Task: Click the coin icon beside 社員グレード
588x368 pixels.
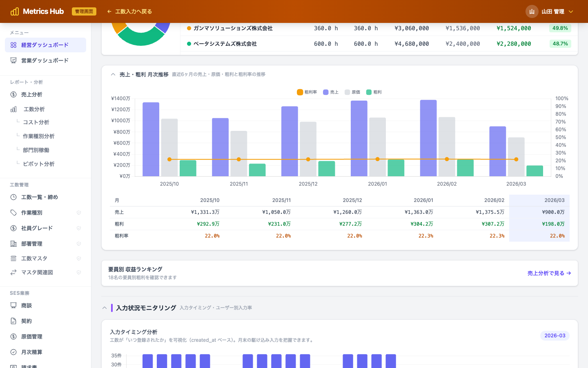Action: (13, 228)
